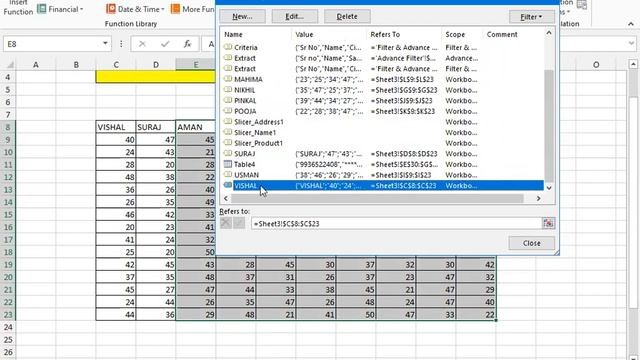Image resolution: width=640 pixels, height=360 pixels.
Task: Select the MAHIMA named range row
Action: click(x=383, y=79)
